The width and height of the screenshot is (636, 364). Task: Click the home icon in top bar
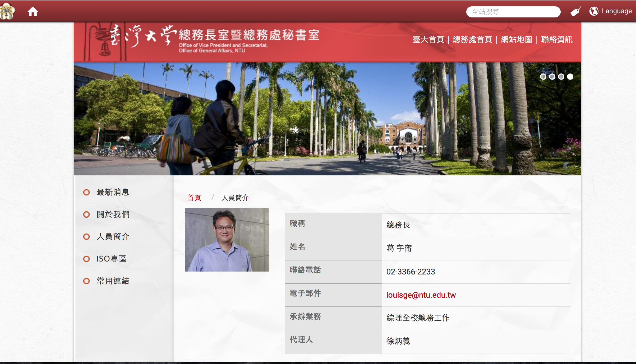click(x=33, y=11)
